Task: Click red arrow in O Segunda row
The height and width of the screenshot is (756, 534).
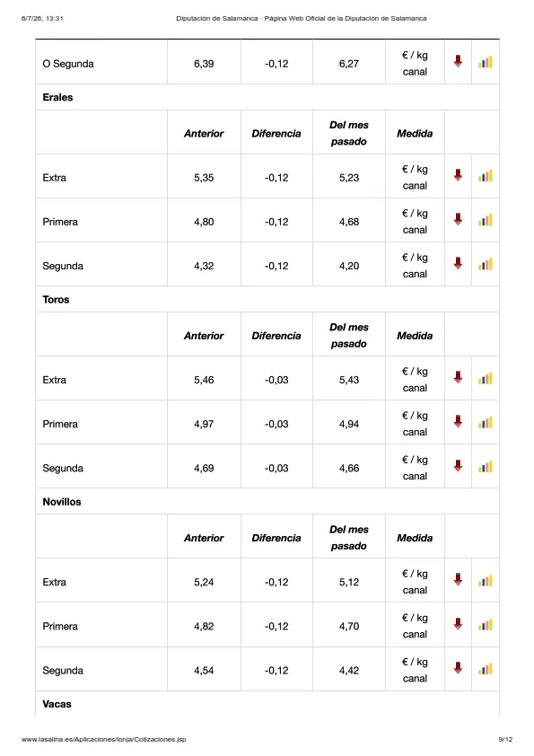Action: (458, 61)
